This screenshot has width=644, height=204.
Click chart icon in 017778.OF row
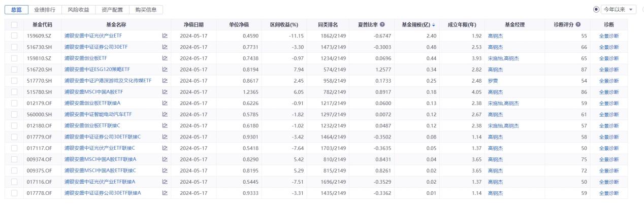click(165, 193)
